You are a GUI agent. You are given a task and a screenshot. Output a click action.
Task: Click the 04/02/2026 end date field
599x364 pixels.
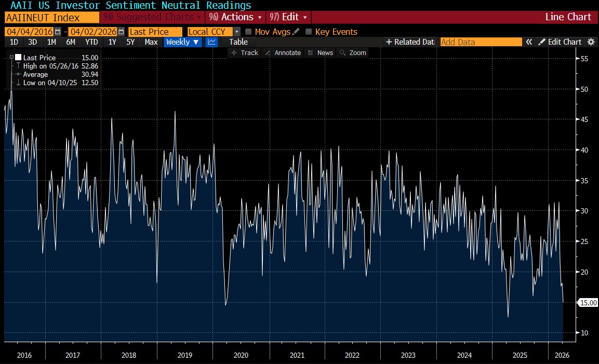tap(93, 32)
